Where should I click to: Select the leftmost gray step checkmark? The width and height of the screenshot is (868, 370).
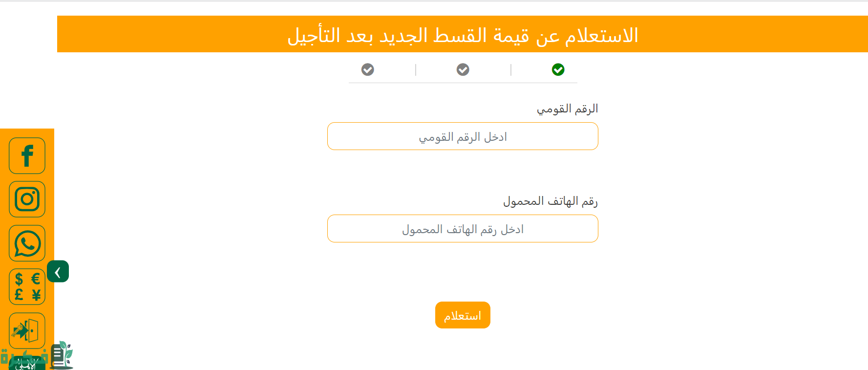coord(367,70)
